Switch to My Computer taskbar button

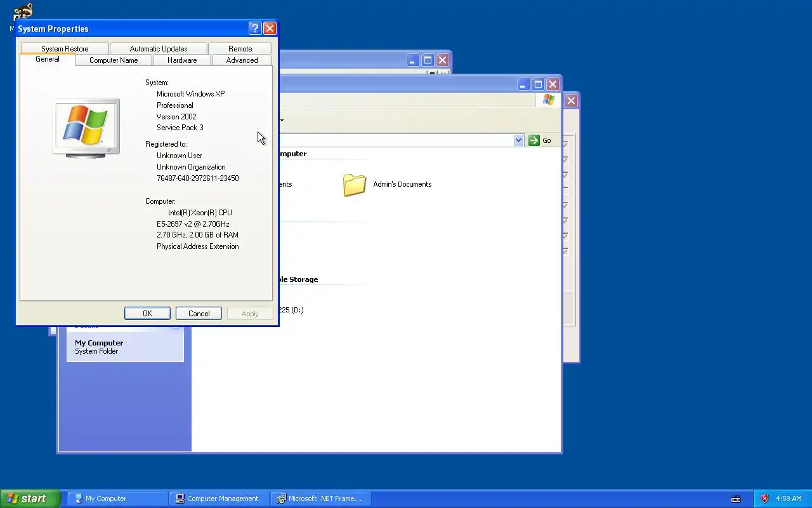coord(117,498)
